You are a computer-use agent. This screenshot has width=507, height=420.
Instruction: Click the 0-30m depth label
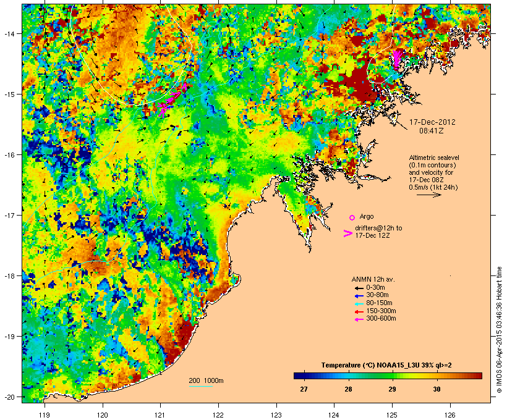pyautogui.click(x=375, y=288)
